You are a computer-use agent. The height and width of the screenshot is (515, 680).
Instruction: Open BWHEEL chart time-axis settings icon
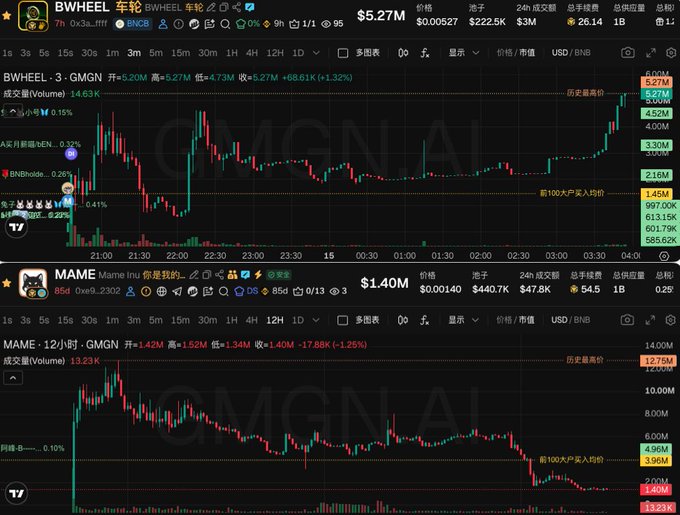[664, 256]
